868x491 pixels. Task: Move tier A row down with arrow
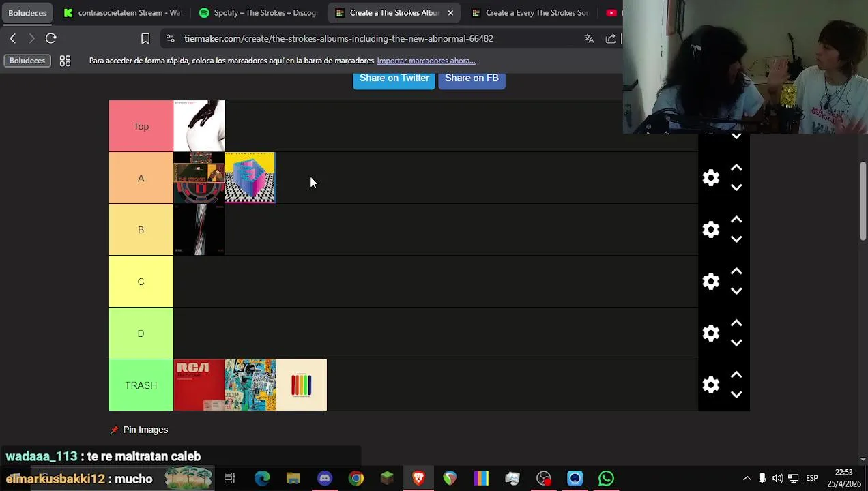pyautogui.click(x=736, y=188)
